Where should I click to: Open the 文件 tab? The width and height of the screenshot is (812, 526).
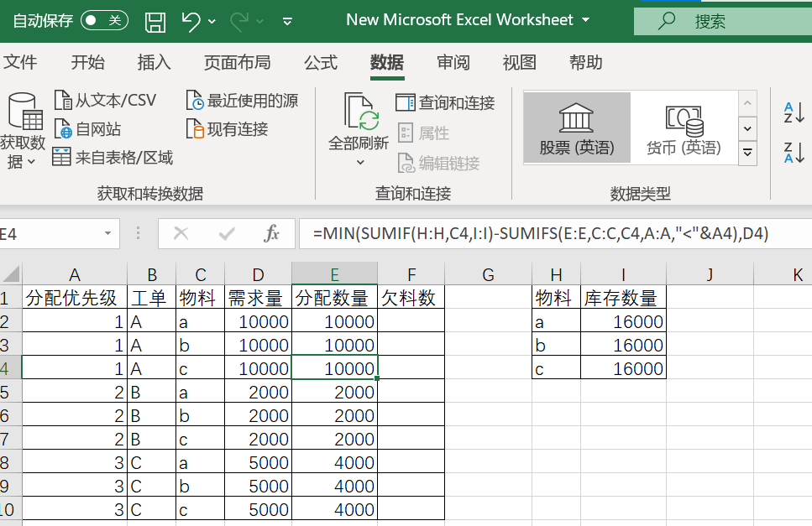(x=19, y=63)
